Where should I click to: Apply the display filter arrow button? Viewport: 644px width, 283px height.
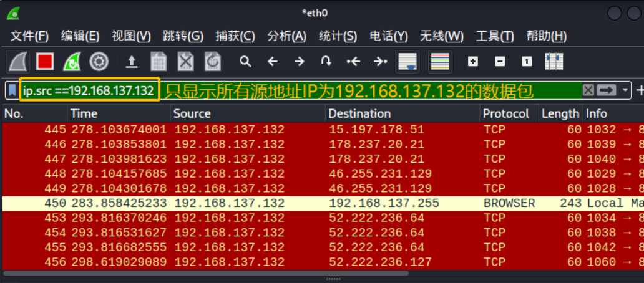pyautogui.click(x=606, y=90)
